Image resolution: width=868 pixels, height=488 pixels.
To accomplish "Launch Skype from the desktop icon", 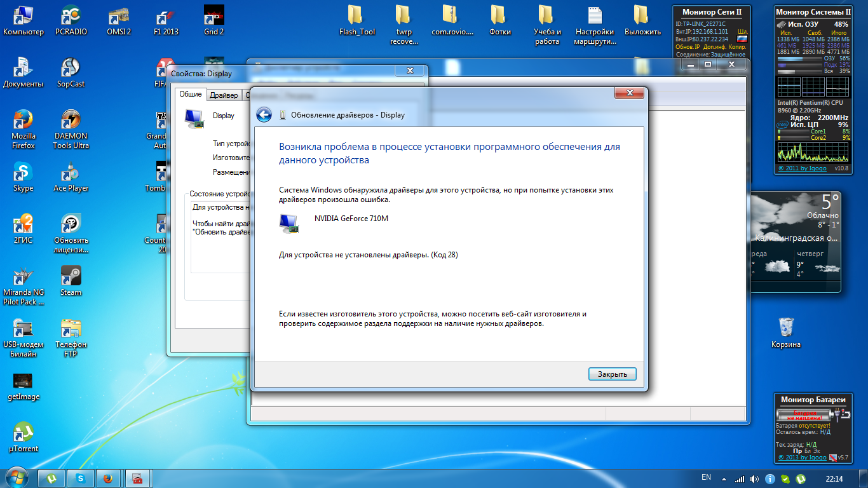I will (24, 177).
